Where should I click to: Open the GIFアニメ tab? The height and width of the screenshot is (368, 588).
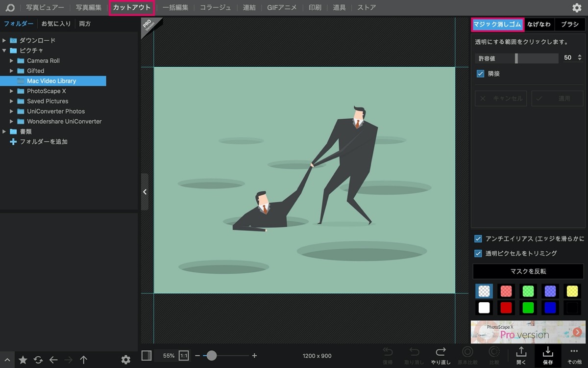coord(282,8)
